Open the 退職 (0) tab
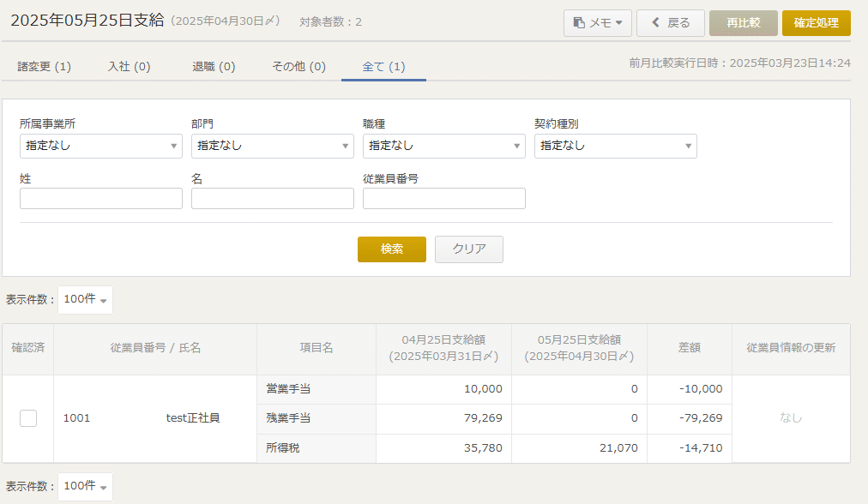The image size is (868, 504). point(214,67)
